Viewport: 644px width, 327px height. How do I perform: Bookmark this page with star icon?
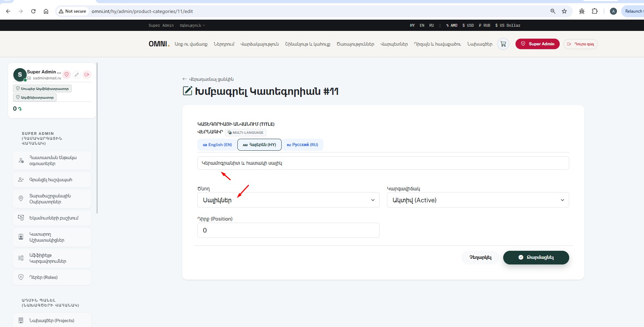click(564, 11)
